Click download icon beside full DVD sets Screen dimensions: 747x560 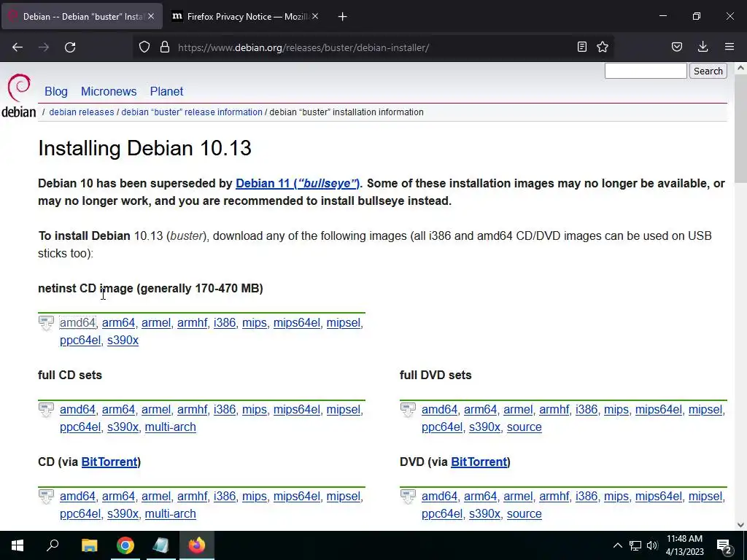[408, 410]
